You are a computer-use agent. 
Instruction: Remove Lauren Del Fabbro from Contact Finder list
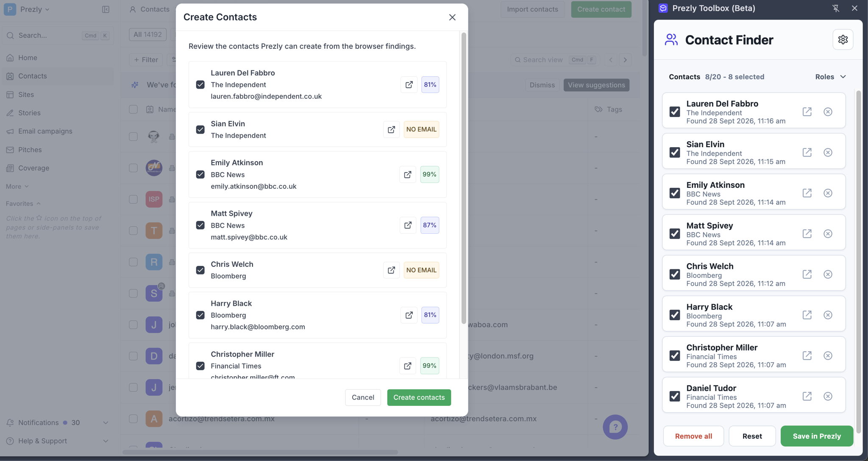pos(827,112)
